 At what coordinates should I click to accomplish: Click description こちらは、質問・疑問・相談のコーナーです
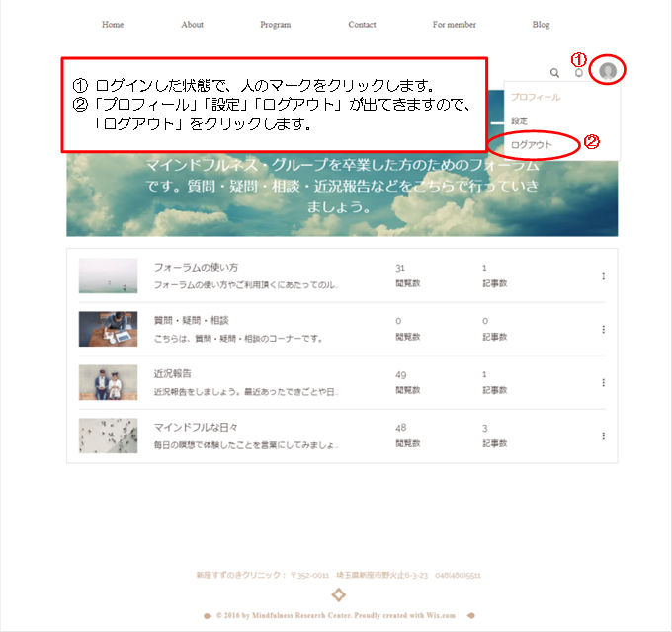(238, 339)
